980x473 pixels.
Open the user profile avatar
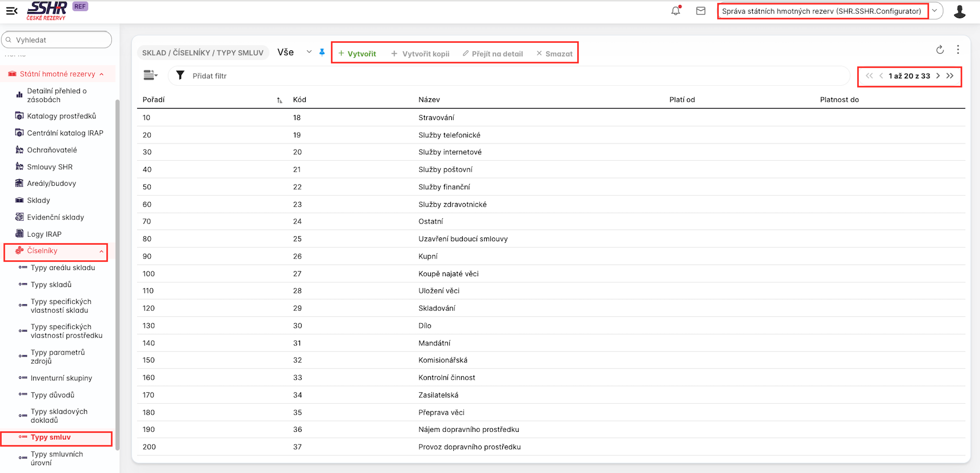[959, 11]
